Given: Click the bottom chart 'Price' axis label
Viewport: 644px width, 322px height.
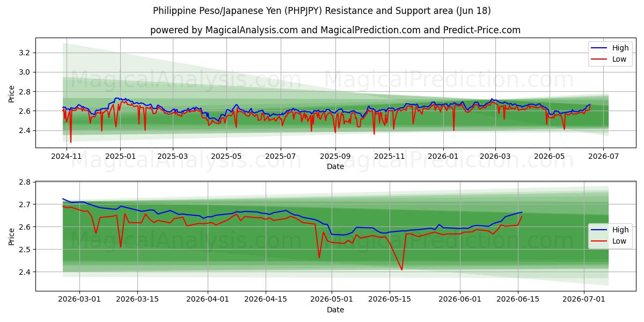Looking at the screenshot, I should (x=12, y=236).
